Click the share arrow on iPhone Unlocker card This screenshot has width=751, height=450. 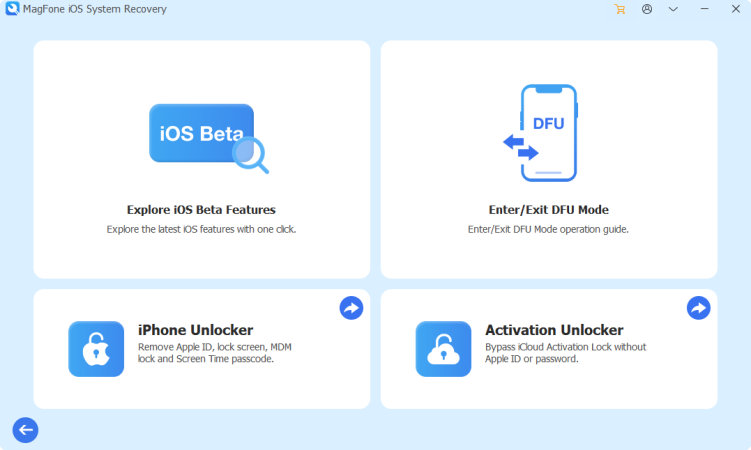coord(352,308)
